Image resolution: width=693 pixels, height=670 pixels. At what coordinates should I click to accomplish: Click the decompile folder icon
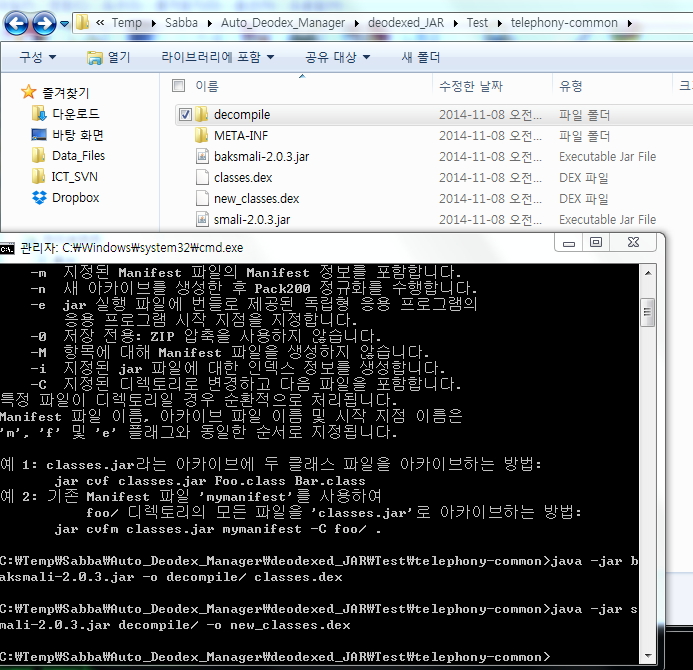(x=202, y=114)
